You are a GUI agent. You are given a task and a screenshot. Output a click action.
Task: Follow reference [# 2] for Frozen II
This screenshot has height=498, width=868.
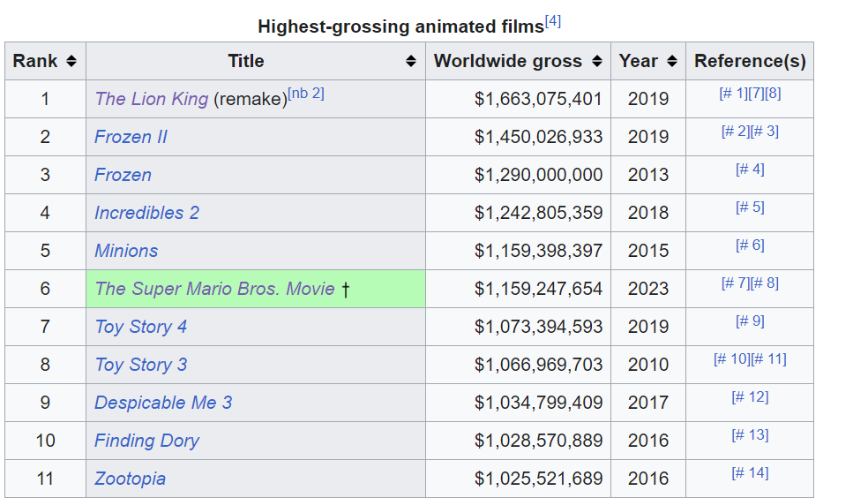tap(736, 132)
